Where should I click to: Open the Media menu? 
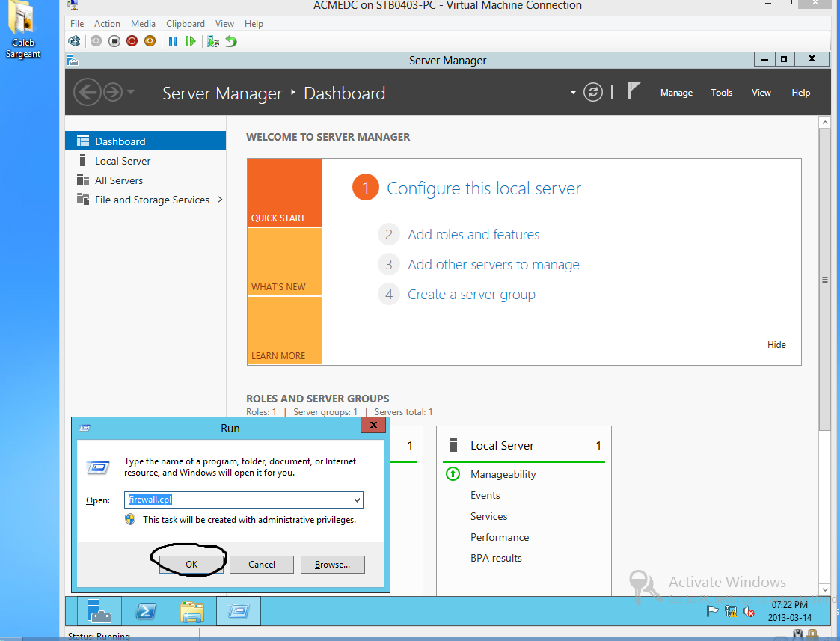click(143, 24)
